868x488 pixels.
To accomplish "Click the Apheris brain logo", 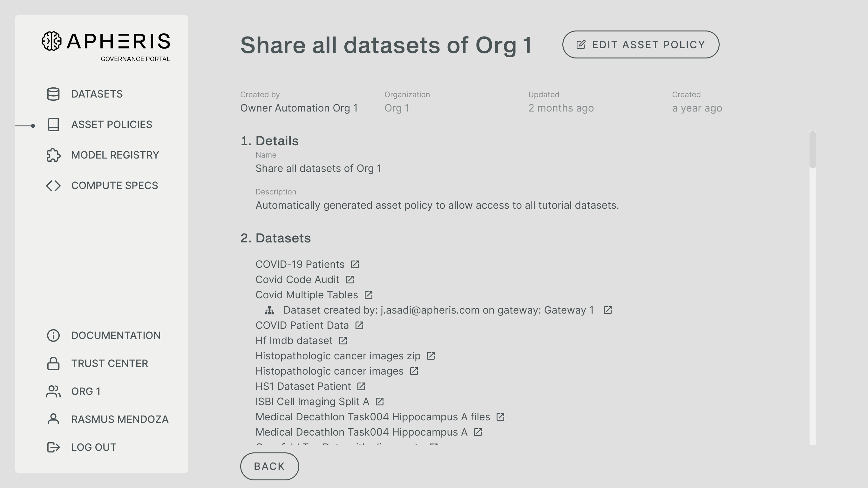I will [51, 41].
